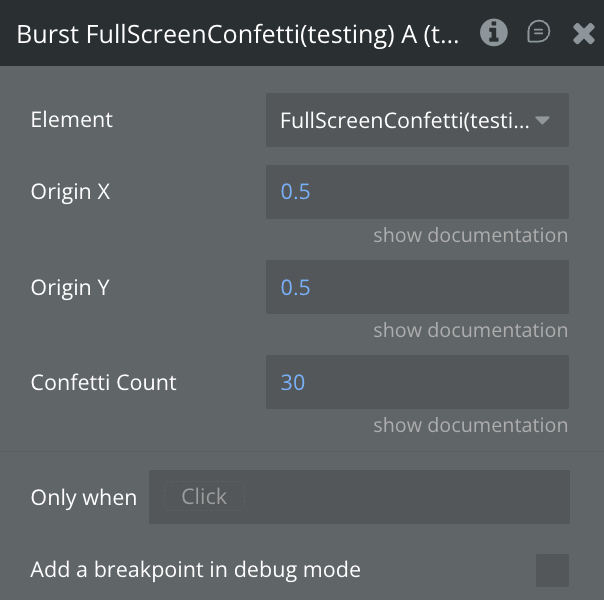Click the Only when condition field
Image resolution: width=604 pixels, height=600 pixels.
point(359,497)
